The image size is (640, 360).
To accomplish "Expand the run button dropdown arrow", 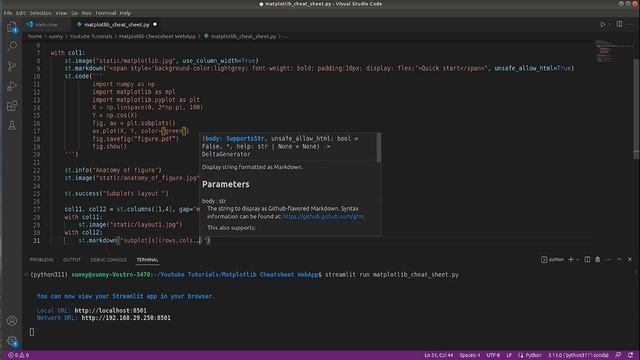I will [x=610, y=24].
